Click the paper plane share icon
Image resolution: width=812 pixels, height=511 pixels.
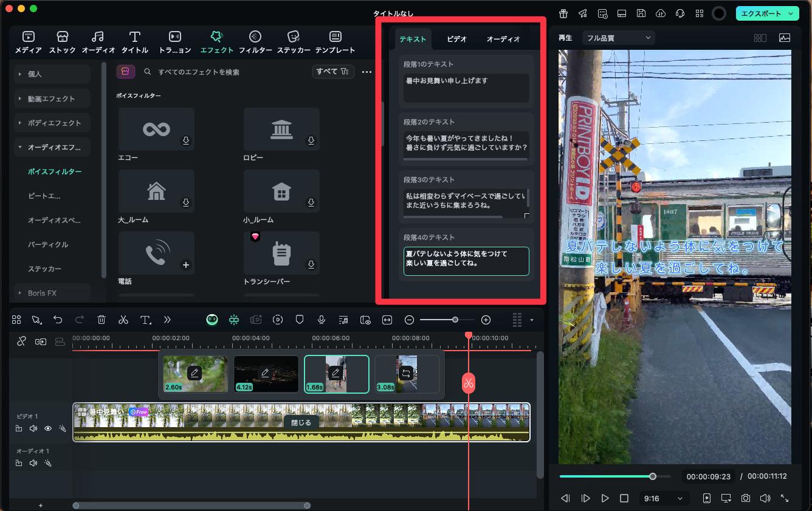point(583,13)
